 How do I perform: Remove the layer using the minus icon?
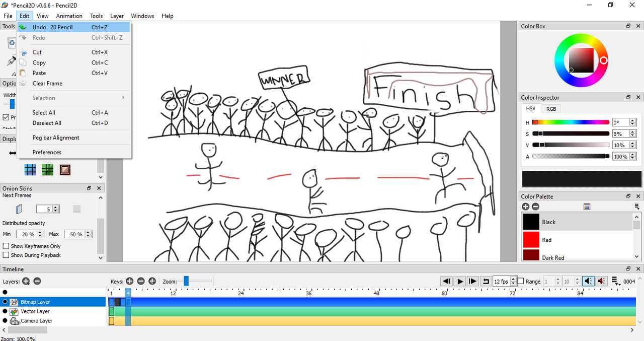click(x=37, y=281)
